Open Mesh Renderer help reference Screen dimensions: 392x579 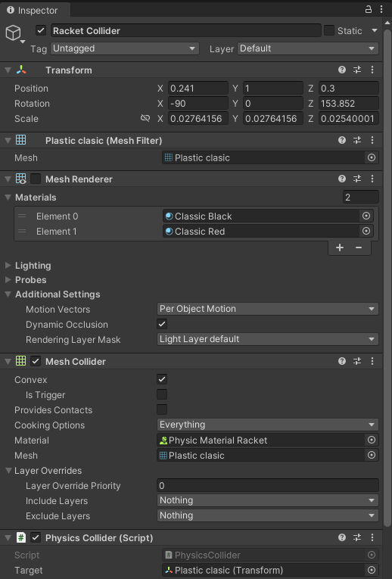click(342, 179)
